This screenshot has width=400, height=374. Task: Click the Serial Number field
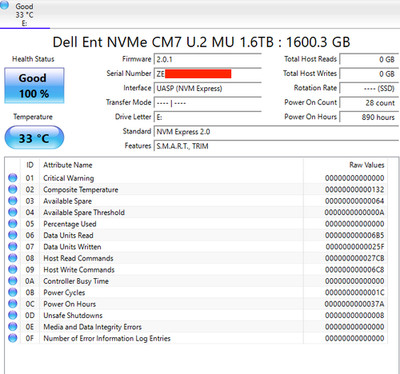pos(207,74)
